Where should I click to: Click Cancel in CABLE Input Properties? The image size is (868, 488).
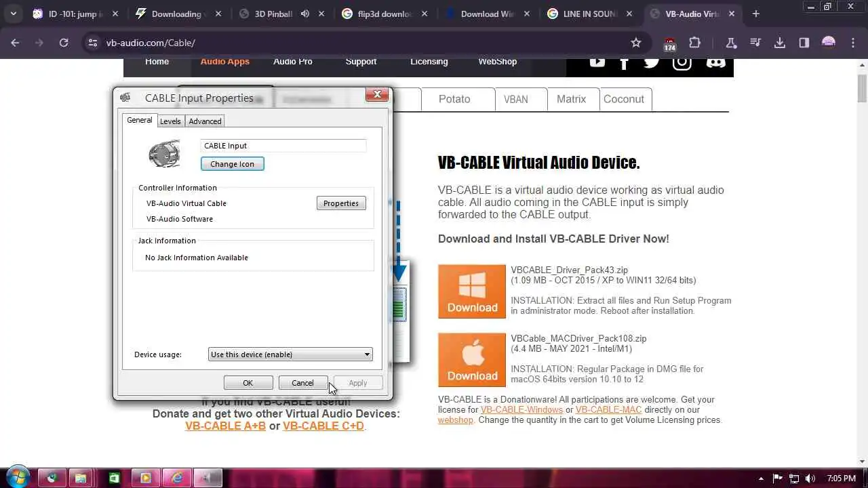click(x=302, y=383)
